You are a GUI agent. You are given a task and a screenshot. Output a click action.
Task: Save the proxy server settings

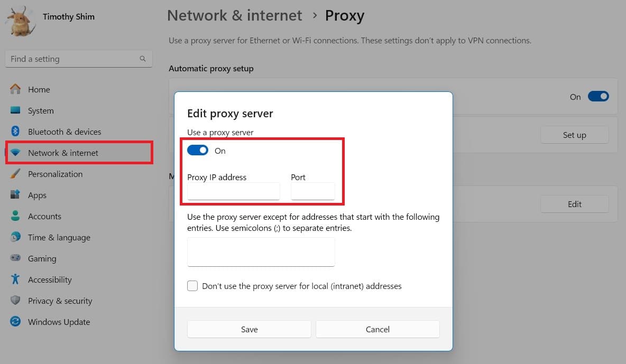(x=249, y=329)
